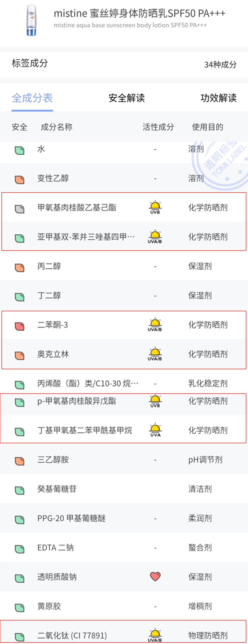Select the green safety leaf icon for 水

coord(20,149)
